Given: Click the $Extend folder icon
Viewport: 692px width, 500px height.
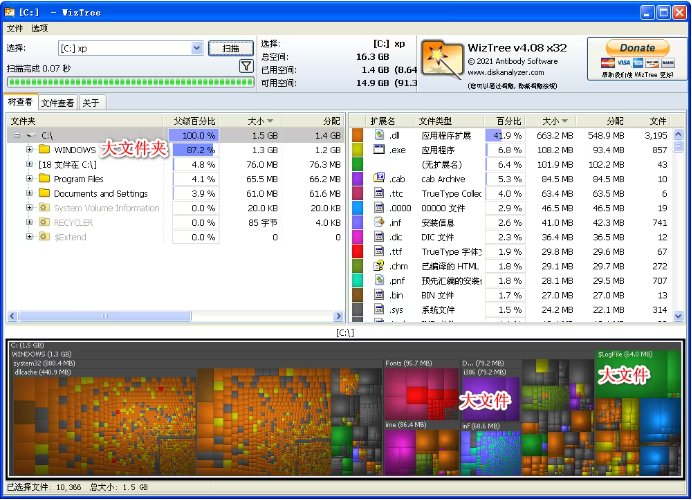Looking at the screenshot, I should (x=44, y=237).
